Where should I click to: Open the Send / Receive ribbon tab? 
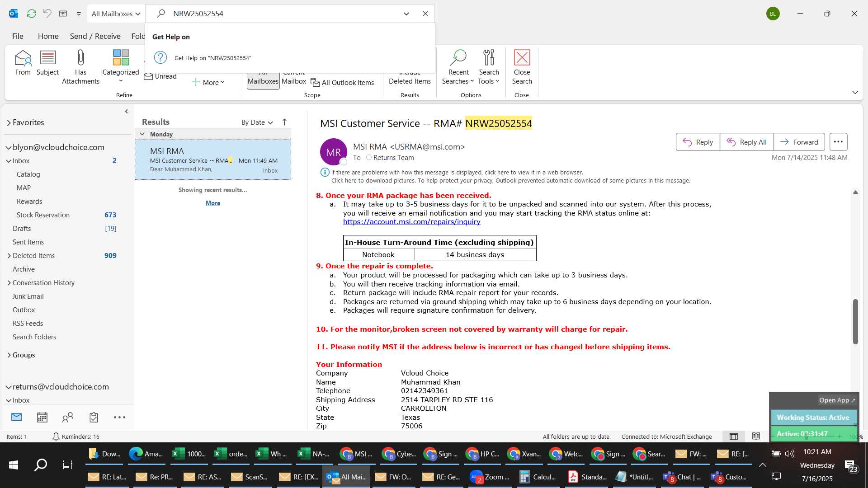tap(95, 36)
